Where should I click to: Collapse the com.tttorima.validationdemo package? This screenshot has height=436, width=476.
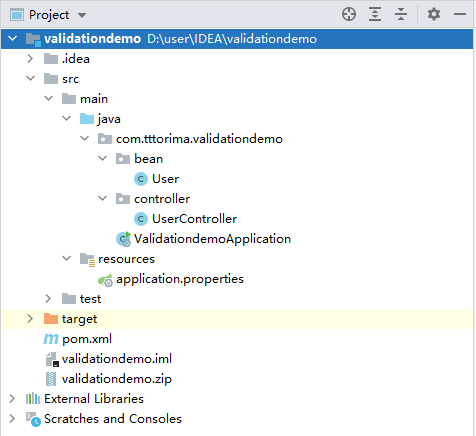coord(85,139)
